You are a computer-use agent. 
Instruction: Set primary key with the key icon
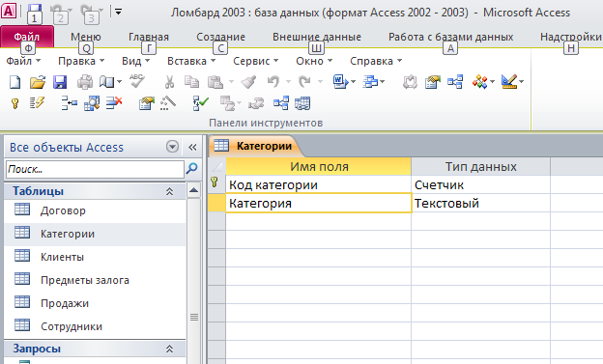[x=15, y=103]
